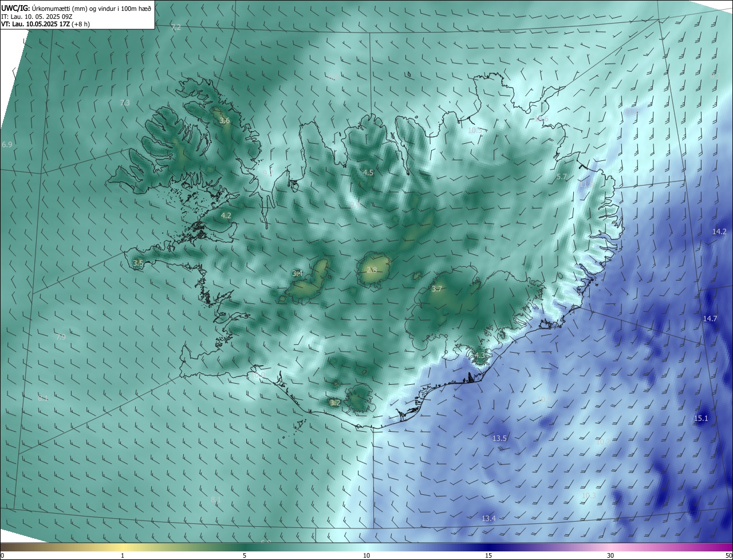Click the 50 tick on the color scale
733x560 pixels.
click(728, 555)
